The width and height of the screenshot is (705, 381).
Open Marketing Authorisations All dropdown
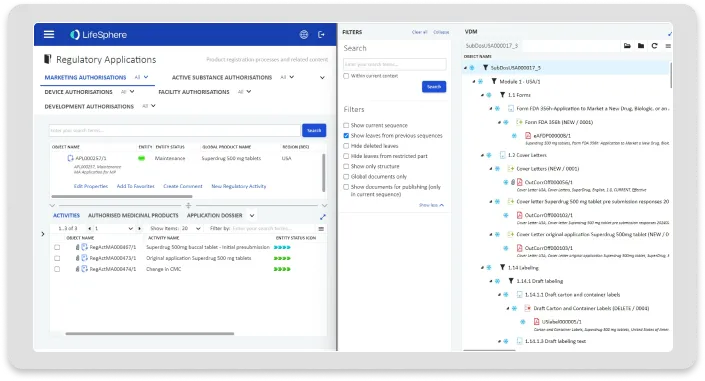(x=141, y=77)
